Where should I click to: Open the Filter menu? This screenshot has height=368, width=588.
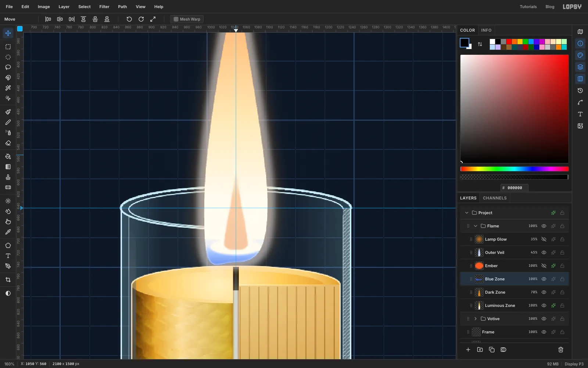click(104, 7)
